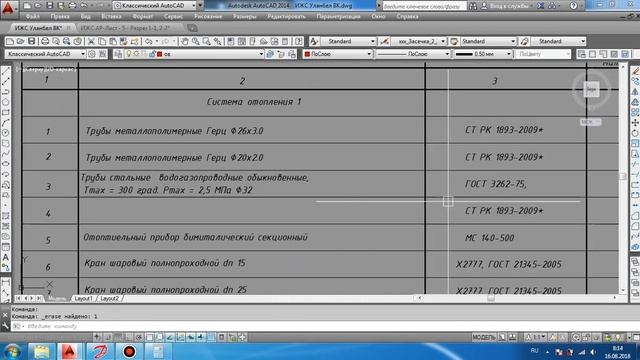Select the Table tool in Draw toolbar
Screen dimensions: 640x360
(x=6, y=247)
